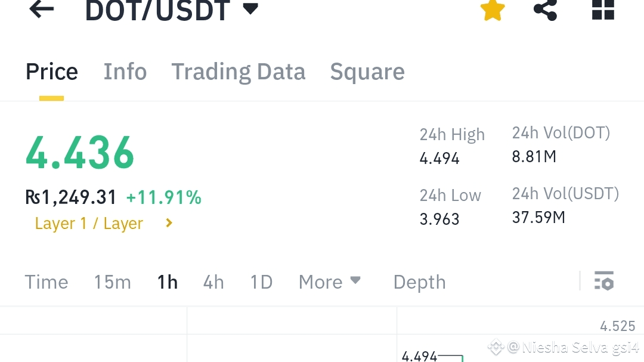Screen dimensions: 644x362
Task: Select the 1D chart interval
Action: point(262,282)
